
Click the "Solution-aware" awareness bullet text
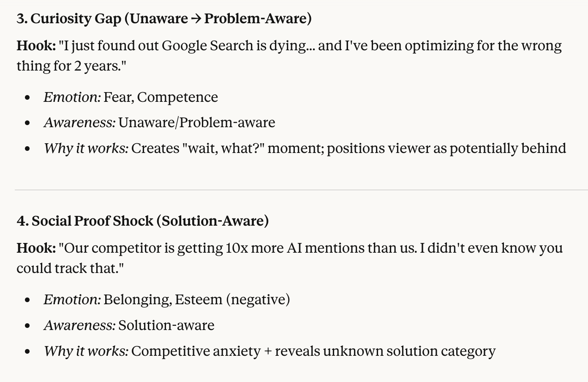166,325
